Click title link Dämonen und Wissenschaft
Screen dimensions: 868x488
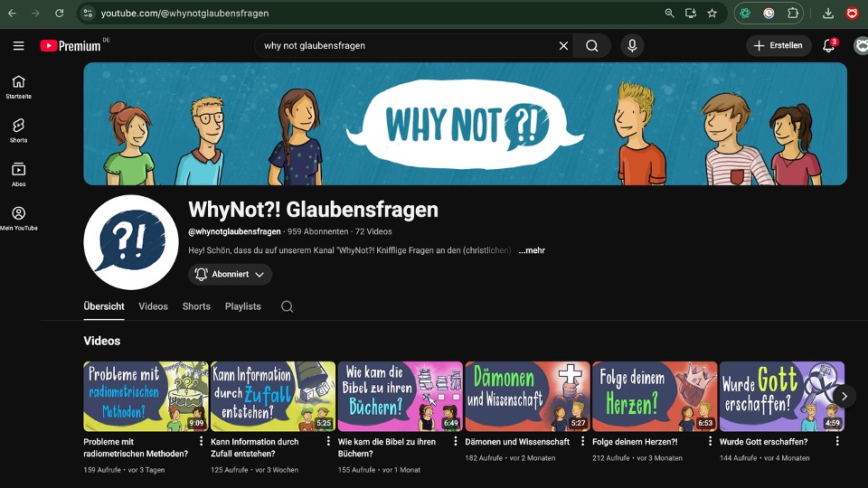coord(517,442)
